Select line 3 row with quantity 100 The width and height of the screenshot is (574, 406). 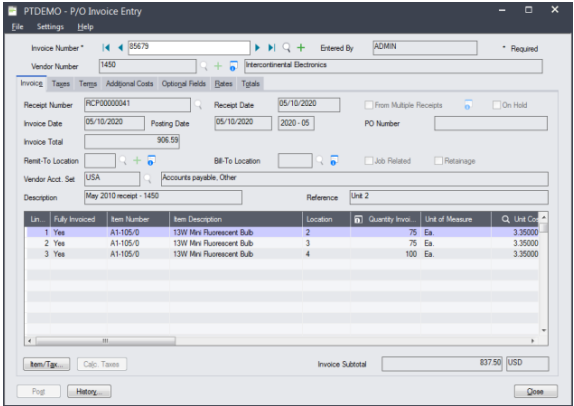[x=282, y=254]
